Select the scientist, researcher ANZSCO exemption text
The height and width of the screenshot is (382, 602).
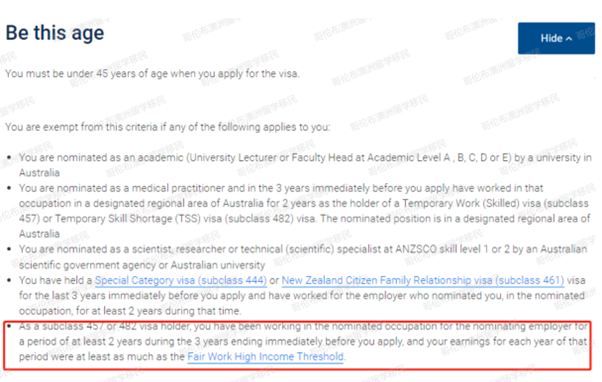click(x=303, y=257)
